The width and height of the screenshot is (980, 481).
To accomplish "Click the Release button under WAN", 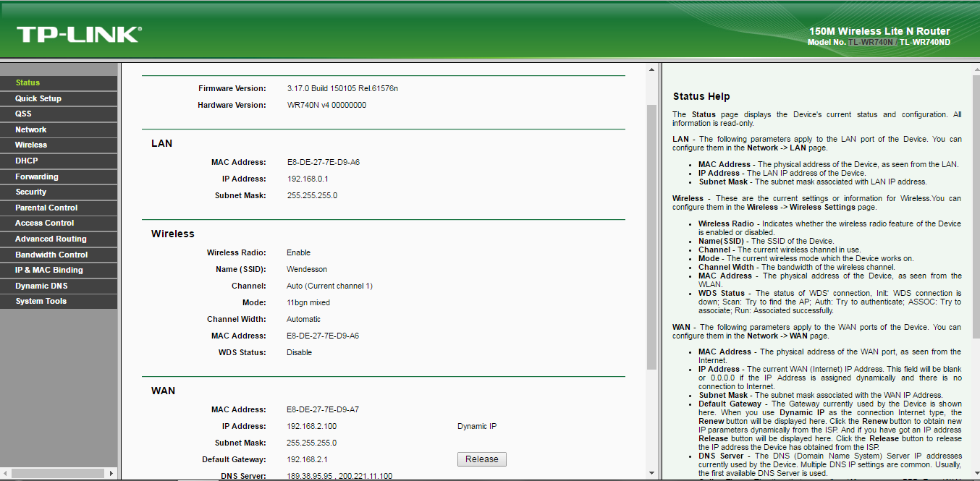I will click(x=481, y=459).
